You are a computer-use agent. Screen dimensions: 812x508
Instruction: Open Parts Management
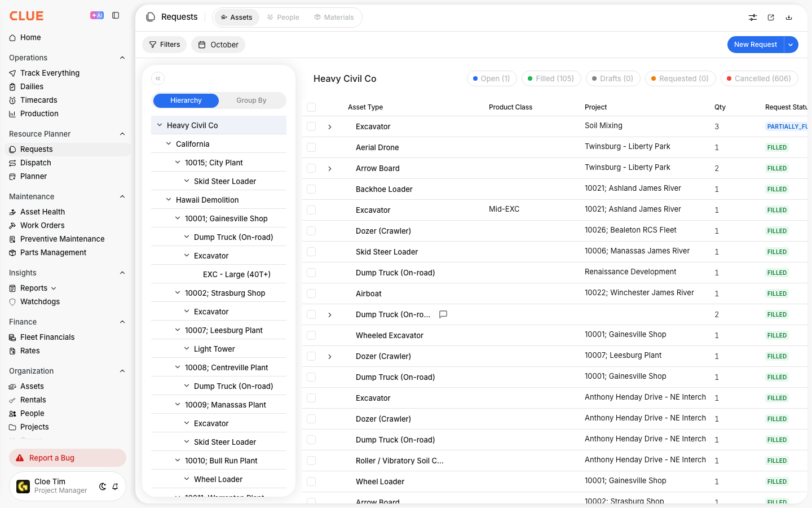pyautogui.click(x=53, y=252)
